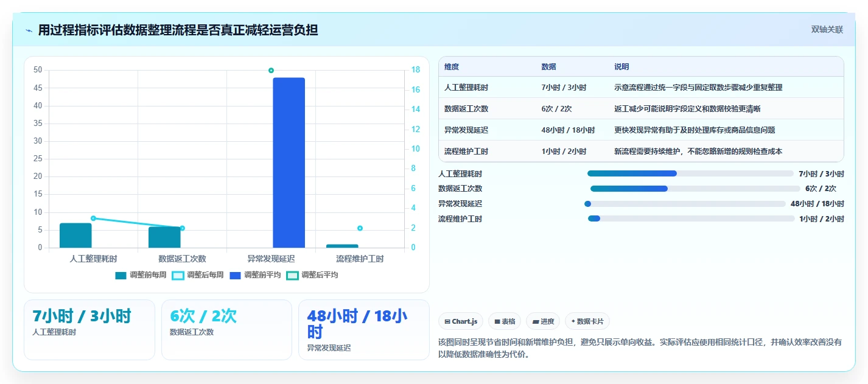Click the 人工整理耗时 x-axis label
Screen dimensions: 868x384
click(93, 259)
